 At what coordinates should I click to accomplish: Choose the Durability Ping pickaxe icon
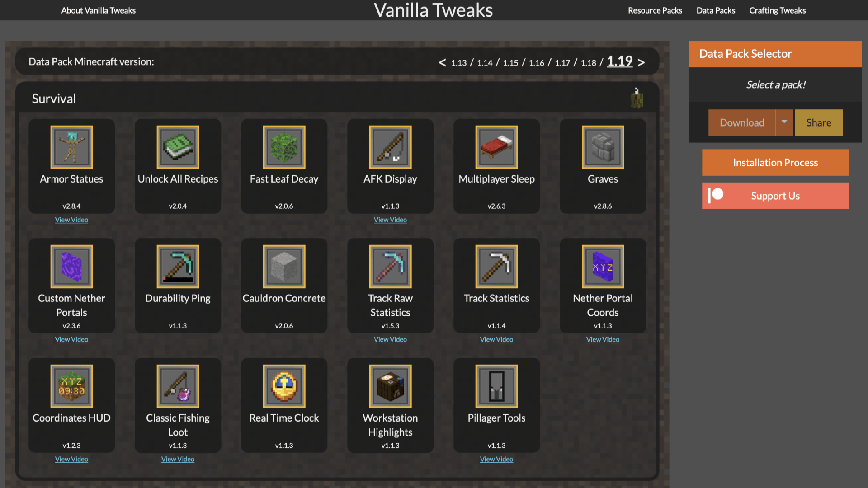pyautogui.click(x=178, y=267)
